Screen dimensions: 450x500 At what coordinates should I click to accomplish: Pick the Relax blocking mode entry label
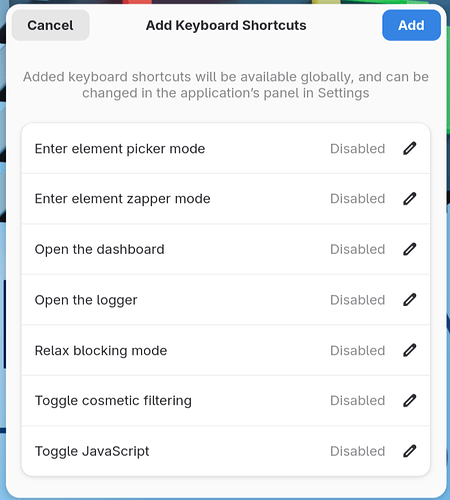pyautogui.click(x=101, y=351)
